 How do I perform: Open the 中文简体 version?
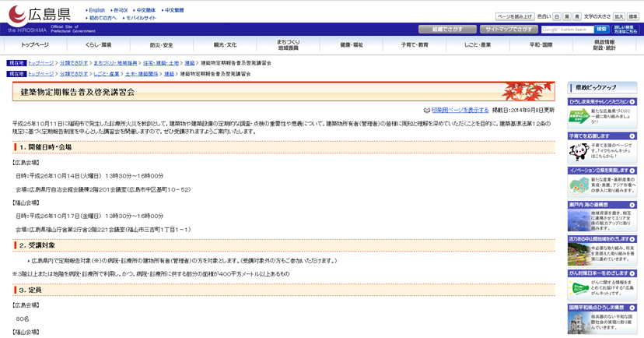146,10
